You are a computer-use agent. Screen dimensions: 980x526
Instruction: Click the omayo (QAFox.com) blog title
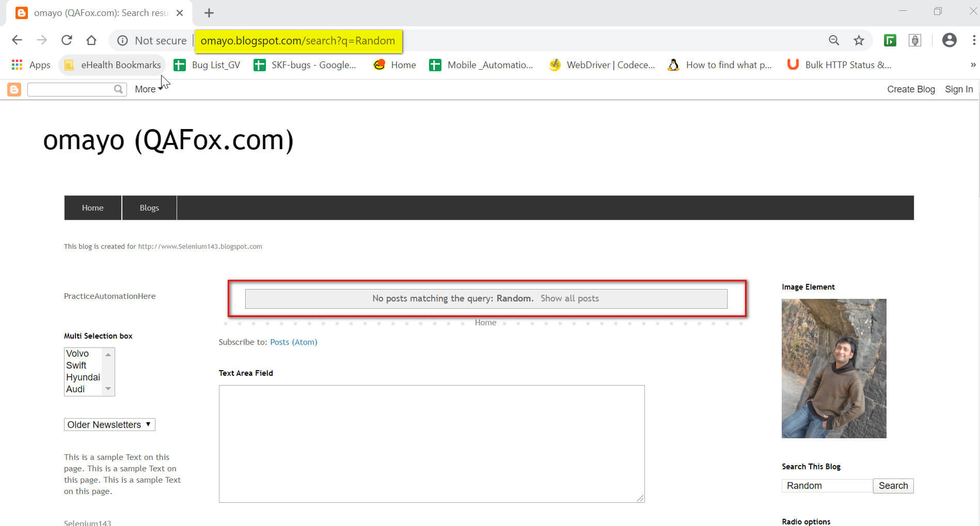[168, 140]
